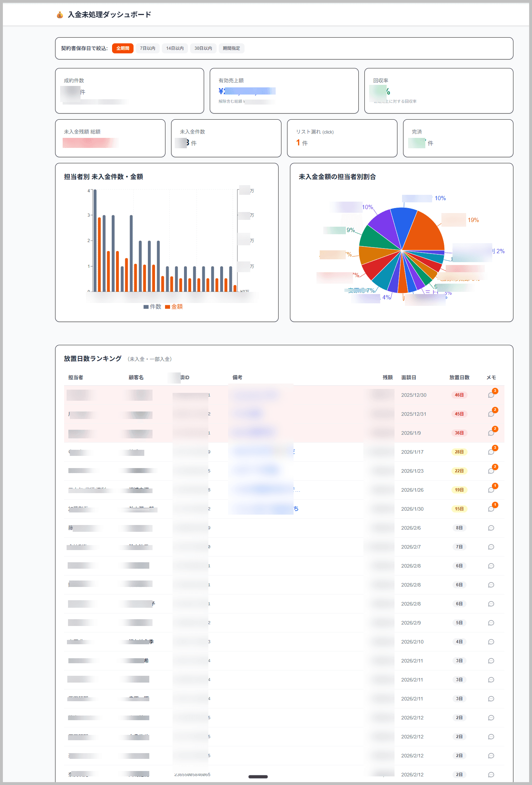Select the 14日以内 period filter

coord(175,48)
